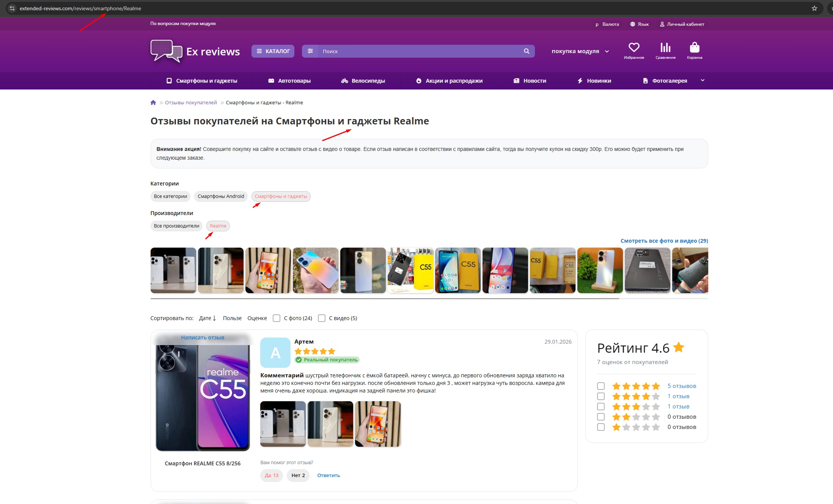The height and width of the screenshot is (504, 833).
Task: Check the five-star rating filter
Action: tap(601, 386)
